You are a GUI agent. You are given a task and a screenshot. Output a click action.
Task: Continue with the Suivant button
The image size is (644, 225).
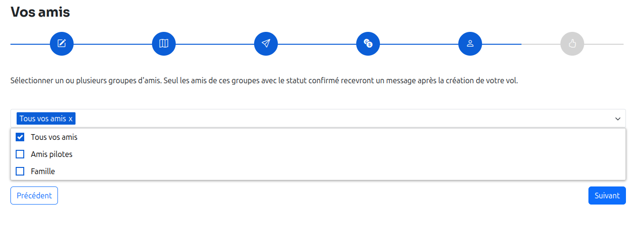pyautogui.click(x=607, y=196)
